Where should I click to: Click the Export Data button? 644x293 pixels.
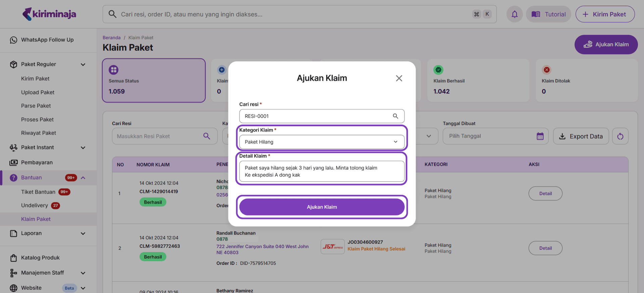[x=581, y=136]
